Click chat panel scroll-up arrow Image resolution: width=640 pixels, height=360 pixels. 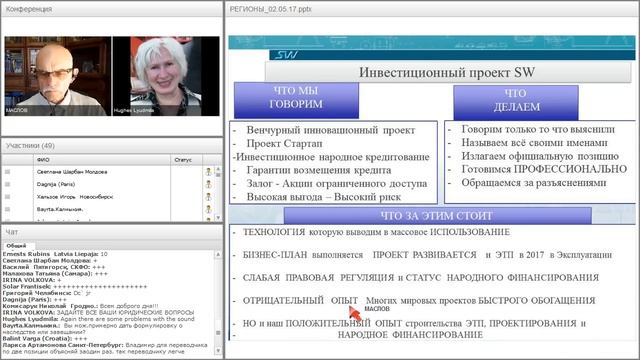(x=218, y=254)
